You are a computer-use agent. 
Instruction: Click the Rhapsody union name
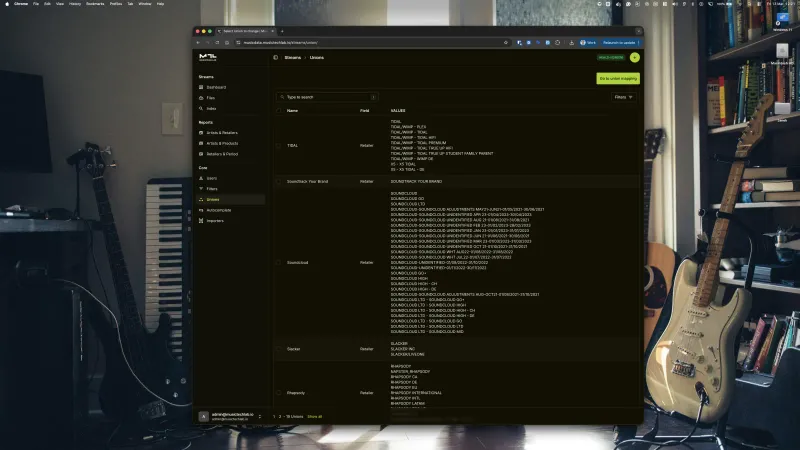[x=295, y=393]
